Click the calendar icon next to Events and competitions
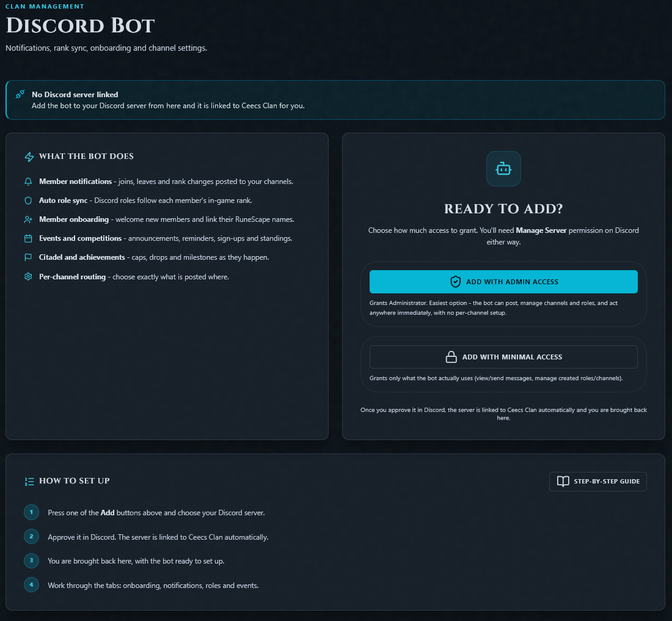The width and height of the screenshot is (672, 621). pos(28,238)
